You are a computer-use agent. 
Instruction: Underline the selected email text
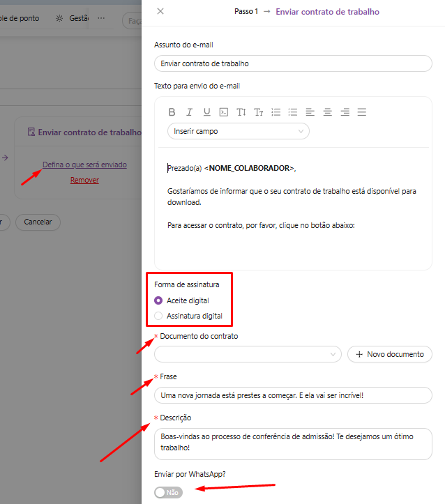[x=206, y=112]
